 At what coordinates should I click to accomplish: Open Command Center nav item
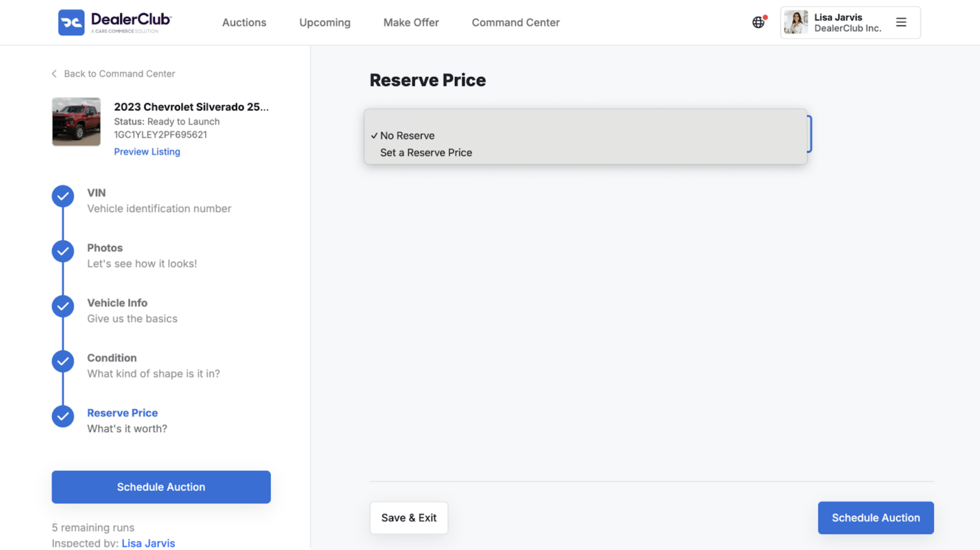tap(516, 23)
